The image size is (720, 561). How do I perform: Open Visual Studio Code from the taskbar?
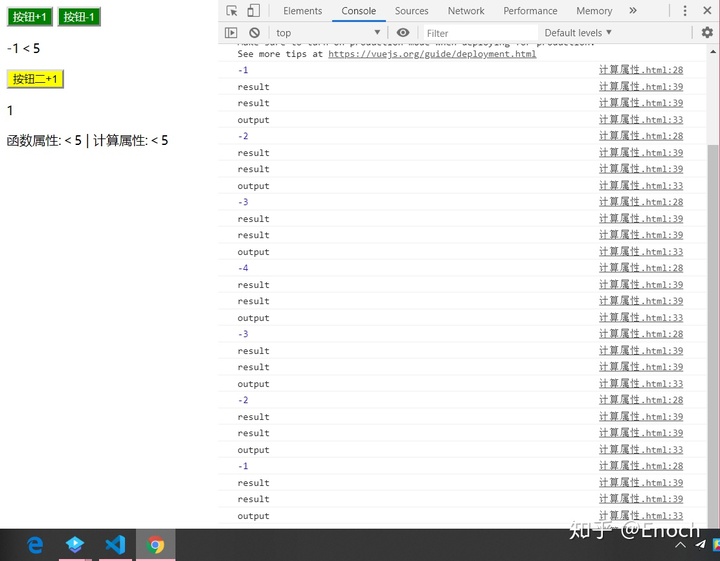click(x=115, y=545)
